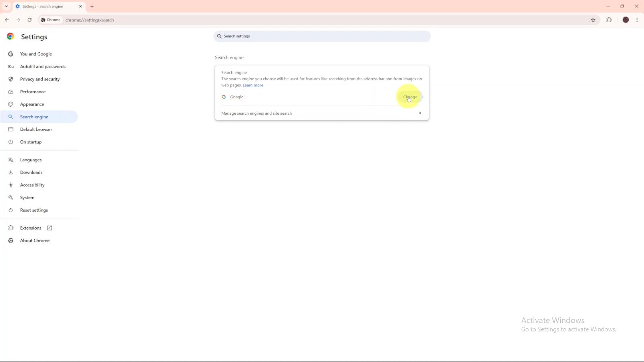Click the Change search engine button
The image size is (644, 362).
[410, 97]
